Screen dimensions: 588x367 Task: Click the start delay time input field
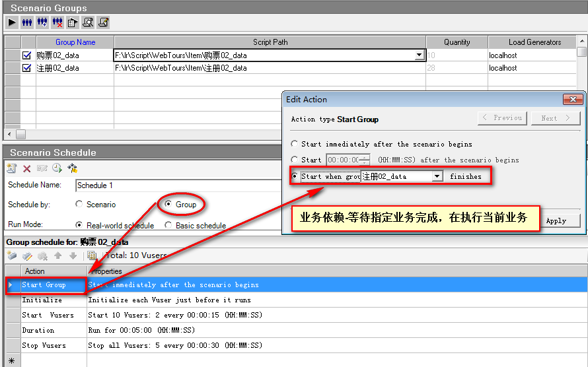(343, 160)
